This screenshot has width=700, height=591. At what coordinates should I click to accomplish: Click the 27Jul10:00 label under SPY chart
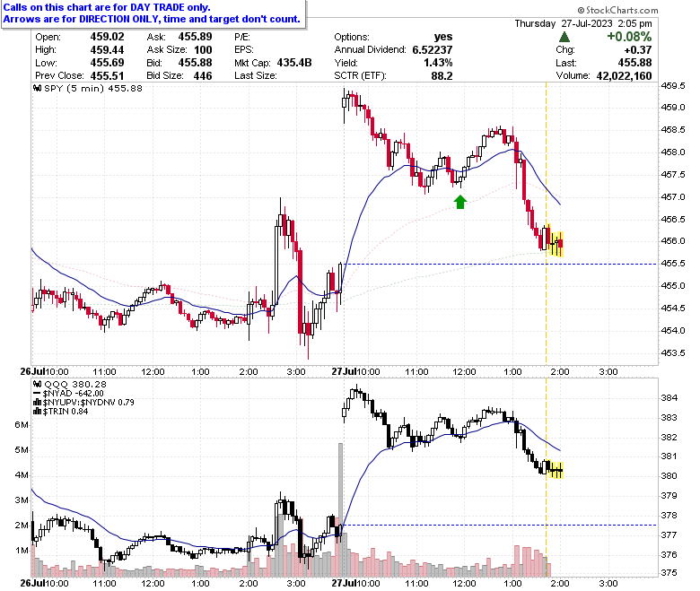click(x=355, y=371)
